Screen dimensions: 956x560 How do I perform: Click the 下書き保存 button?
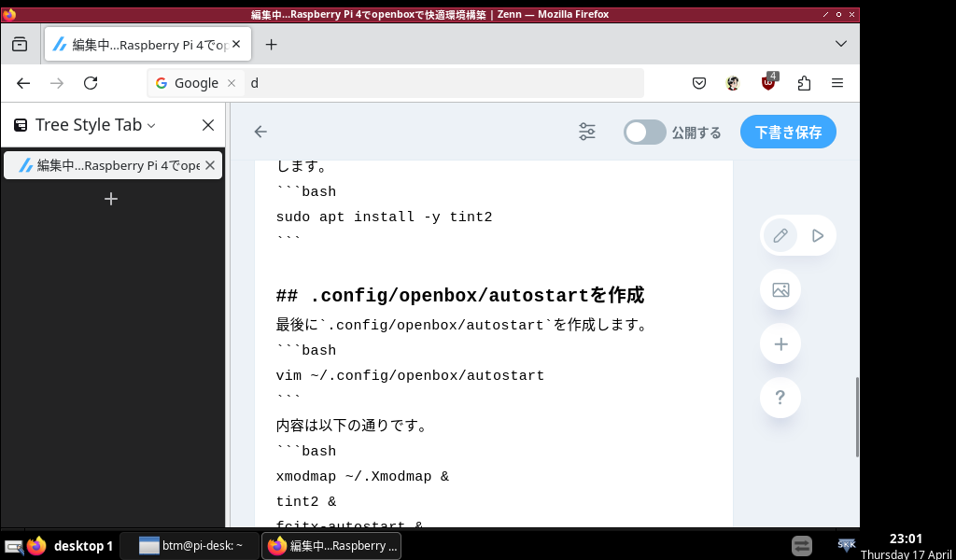click(788, 132)
